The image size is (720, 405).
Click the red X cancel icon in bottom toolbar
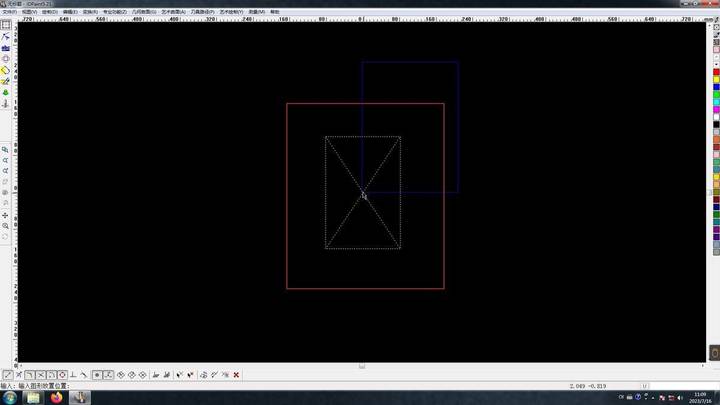[236, 375]
